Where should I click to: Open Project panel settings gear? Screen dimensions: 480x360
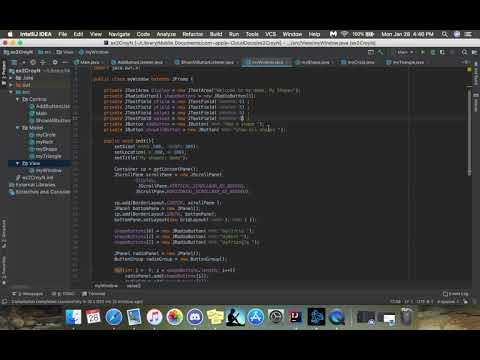55,62
